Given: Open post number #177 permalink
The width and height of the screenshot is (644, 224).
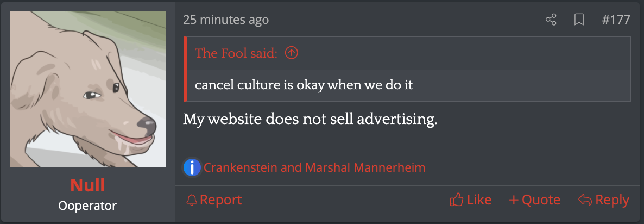Looking at the screenshot, I should point(616,20).
